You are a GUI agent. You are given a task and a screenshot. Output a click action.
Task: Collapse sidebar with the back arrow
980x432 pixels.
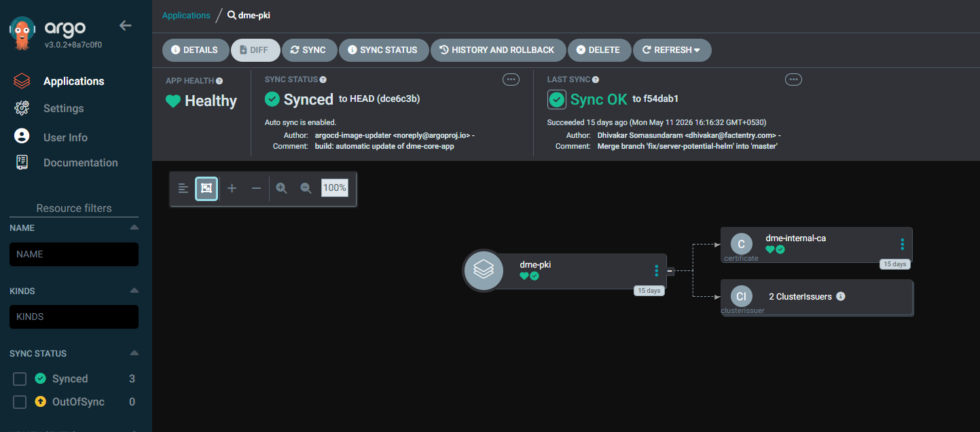[x=126, y=26]
